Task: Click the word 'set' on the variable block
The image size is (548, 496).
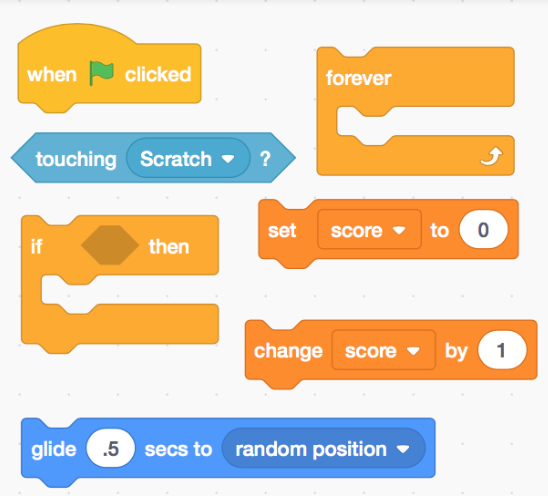Action: point(282,231)
